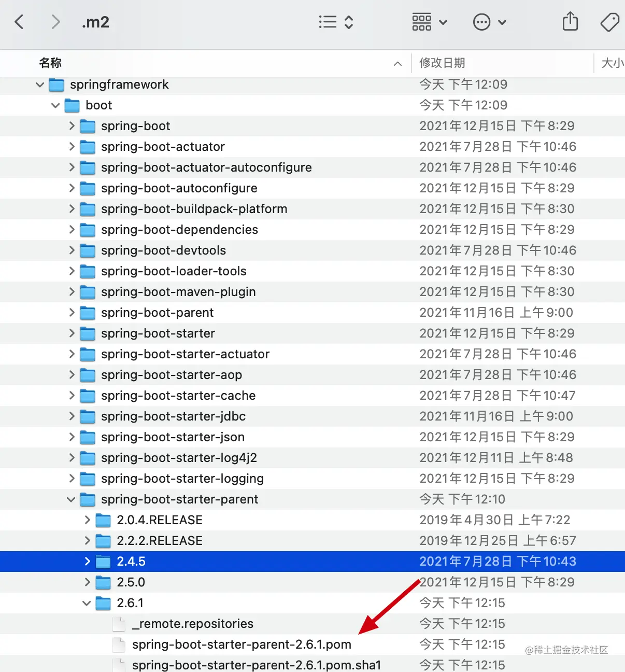Image resolution: width=625 pixels, height=672 pixels.
Task: Expand the spring-boot-starter-log4j2 folder
Action: point(72,458)
